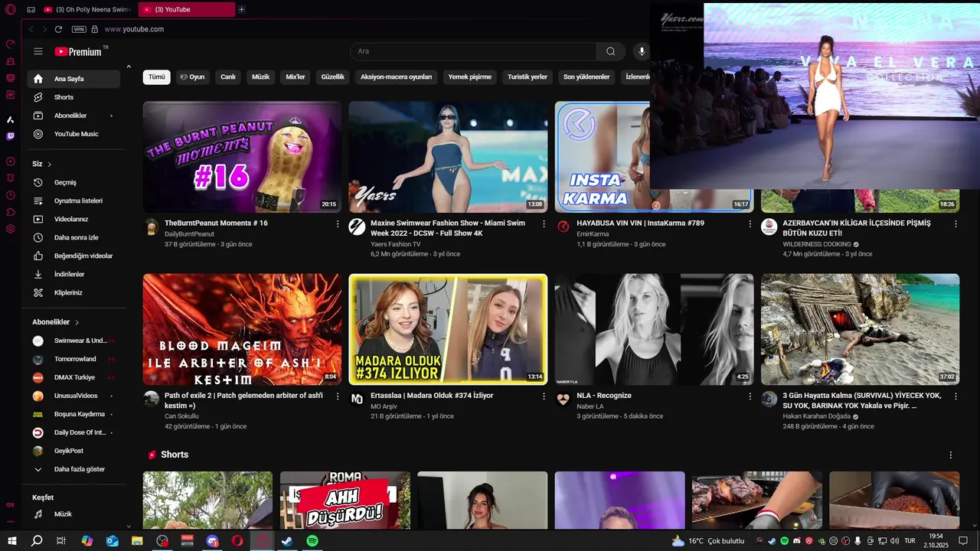
Task: Open Klipleriniz in YouTube sidebar
Action: point(74,293)
